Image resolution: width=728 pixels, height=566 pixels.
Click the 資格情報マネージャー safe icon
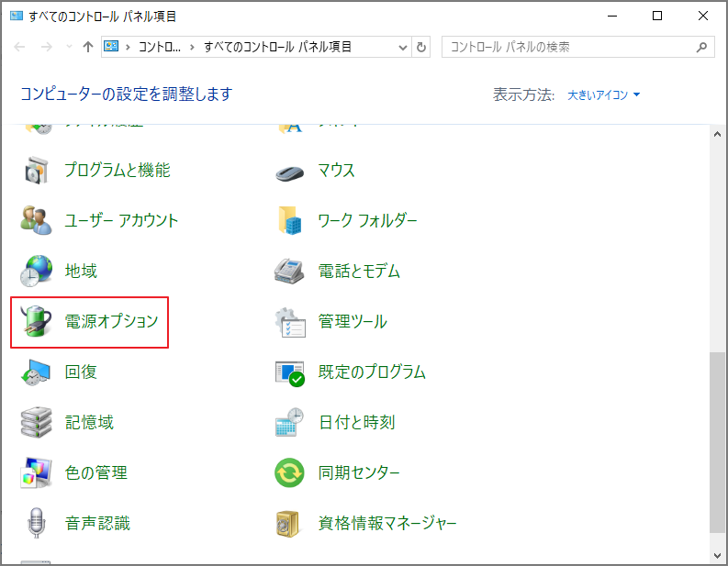point(288,524)
